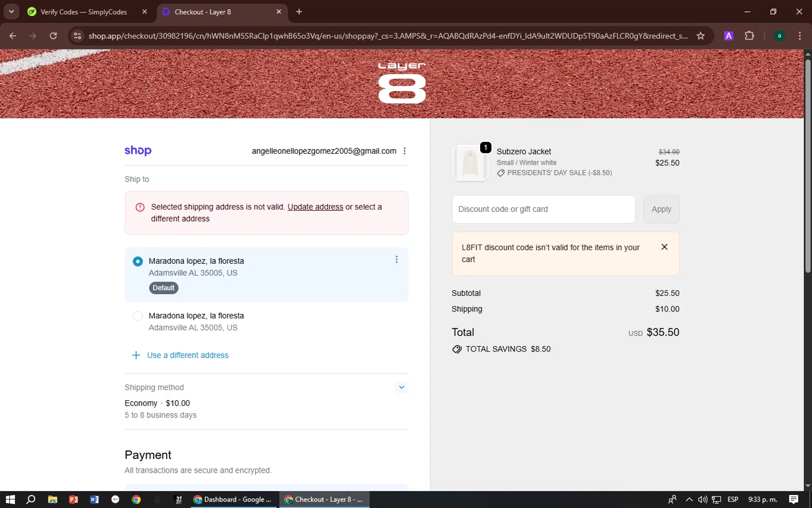This screenshot has width=812, height=508.
Task: Open the Chrome profile avatar
Action: [779, 36]
